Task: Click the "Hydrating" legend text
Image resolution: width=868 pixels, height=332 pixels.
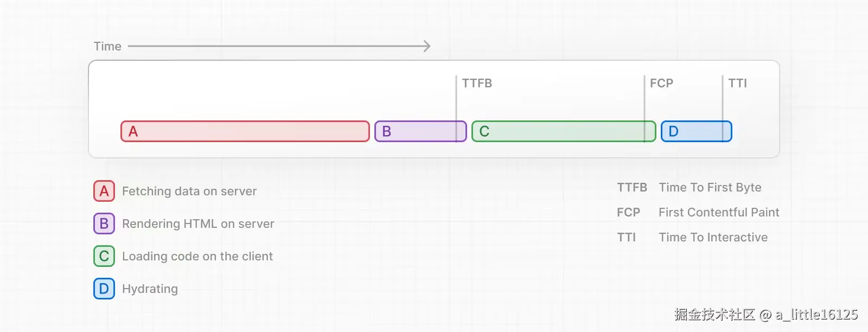Action: [x=150, y=289]
